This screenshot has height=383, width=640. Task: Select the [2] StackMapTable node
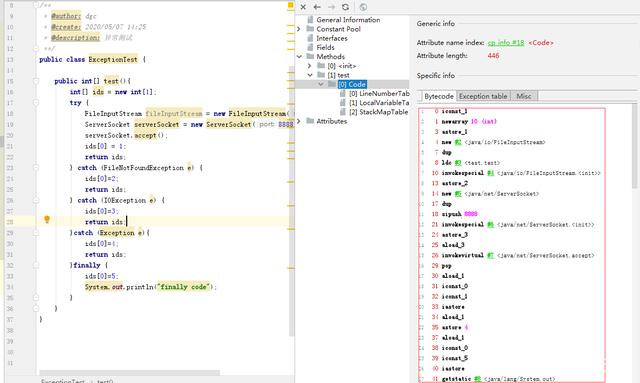click(378, 112)
